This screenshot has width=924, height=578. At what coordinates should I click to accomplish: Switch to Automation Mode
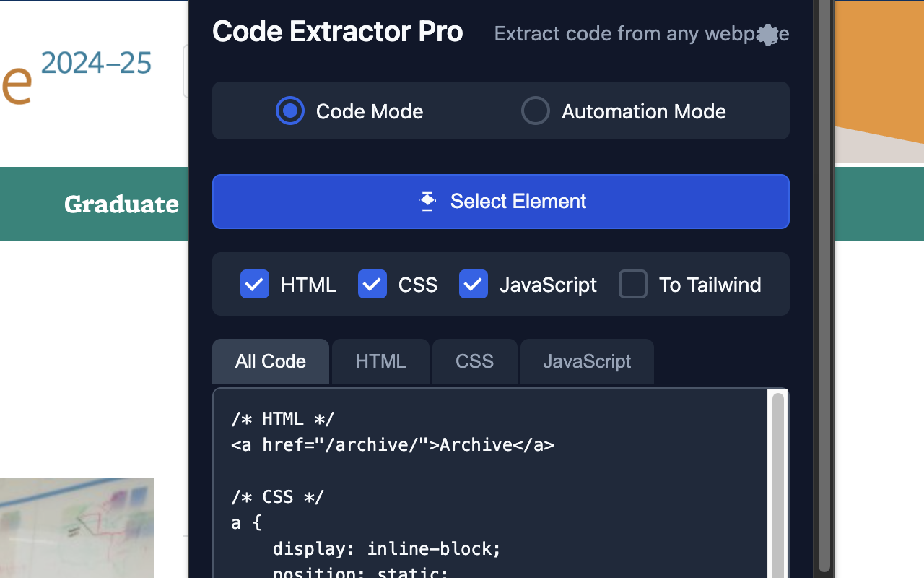point(535,111)
